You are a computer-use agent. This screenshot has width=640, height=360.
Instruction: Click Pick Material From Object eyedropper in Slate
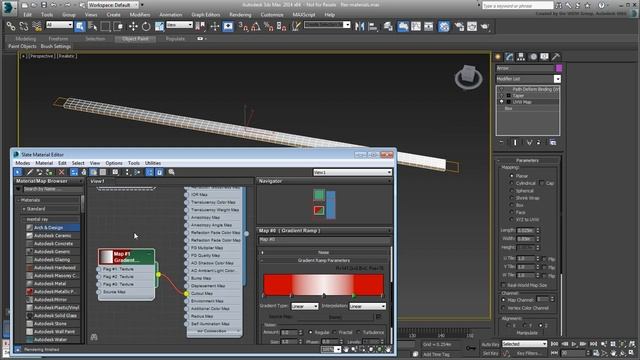pyautogui.click(x=30, y=172)
